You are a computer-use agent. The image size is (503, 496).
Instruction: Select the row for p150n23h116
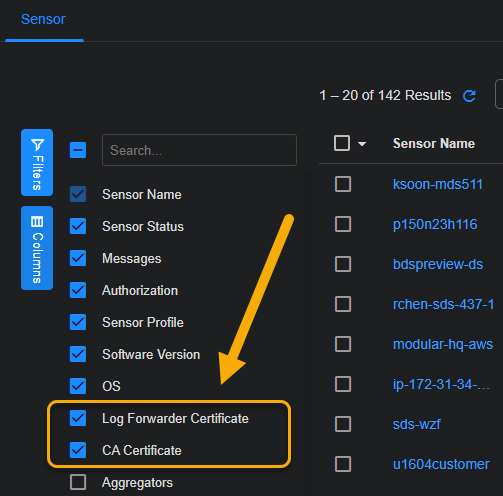click(343, 224)
